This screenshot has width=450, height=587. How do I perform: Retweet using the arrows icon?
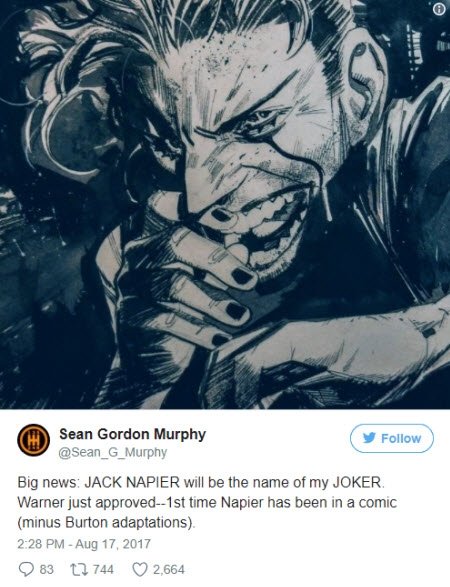[x=78, y=569]
